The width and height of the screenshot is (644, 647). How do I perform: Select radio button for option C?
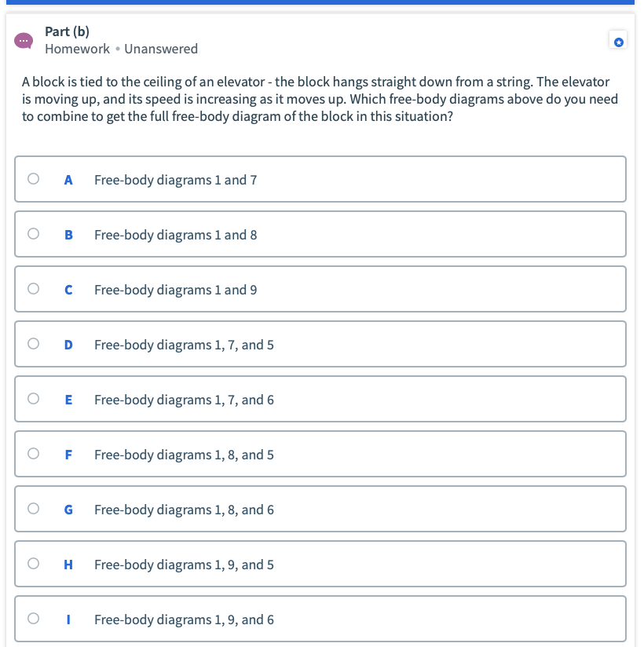pyautogui.click(x=34, y=288)
